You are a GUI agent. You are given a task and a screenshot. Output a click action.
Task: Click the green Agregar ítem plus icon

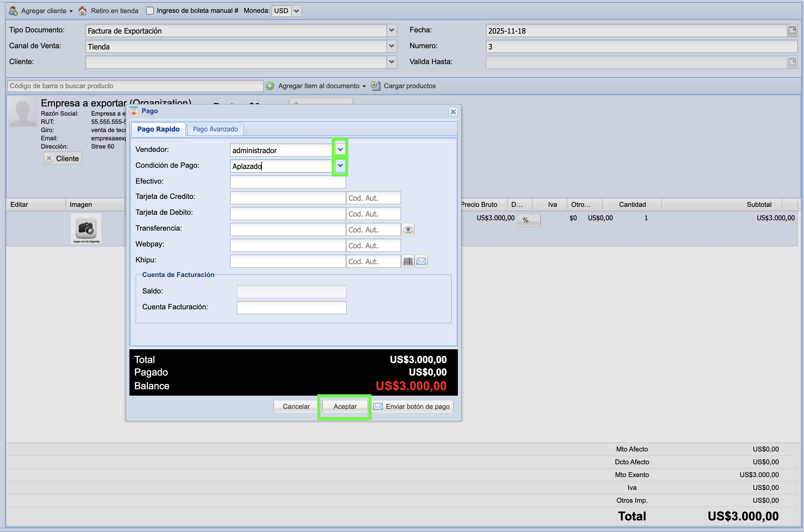click(x=270, y=86)
